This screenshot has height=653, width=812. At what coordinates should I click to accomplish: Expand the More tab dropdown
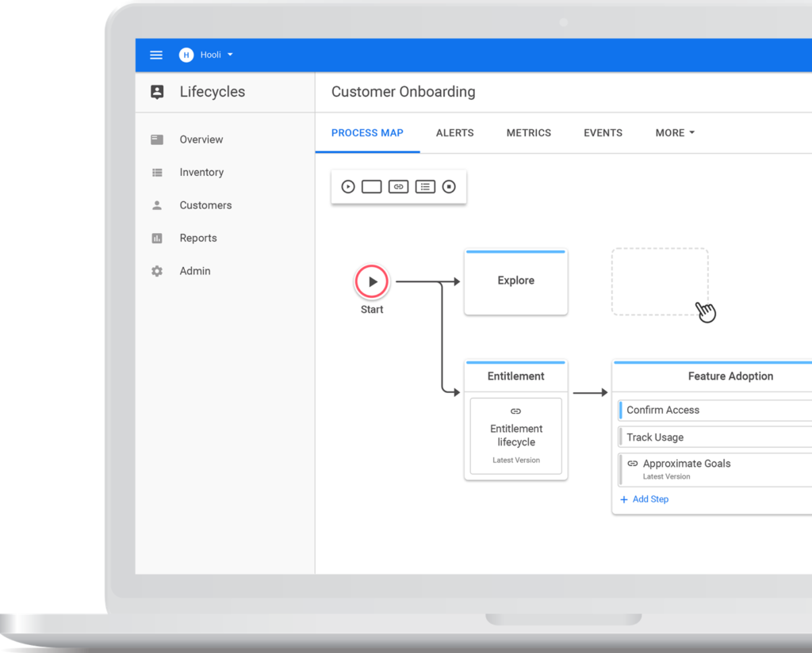tap(675, 133)
